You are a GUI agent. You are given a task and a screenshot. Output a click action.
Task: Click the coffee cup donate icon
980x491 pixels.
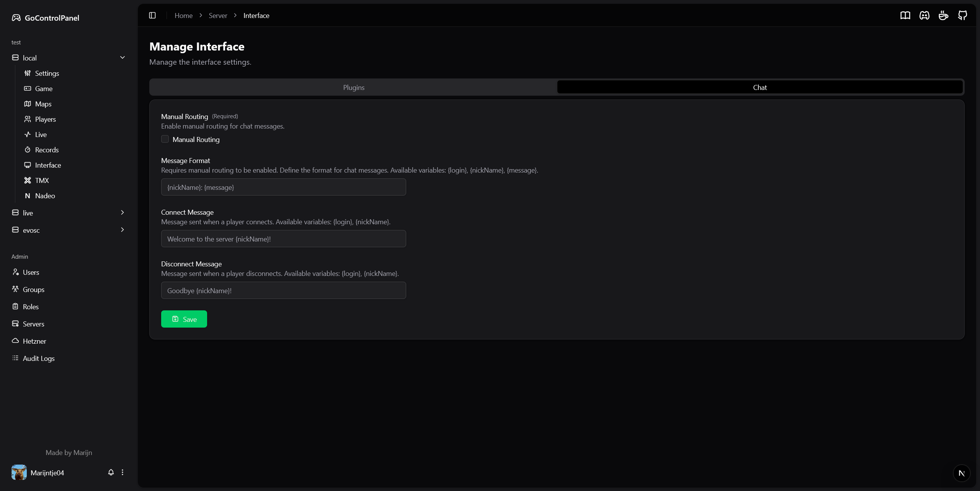coord(943,15)
